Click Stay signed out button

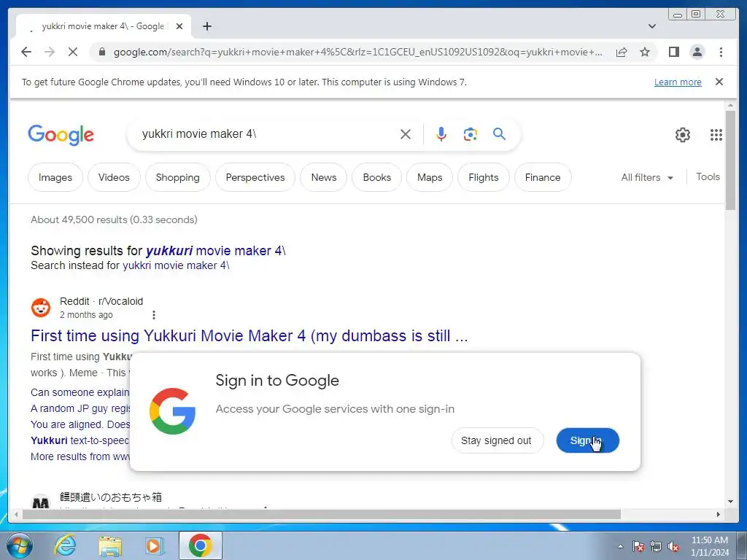(496, 440)
